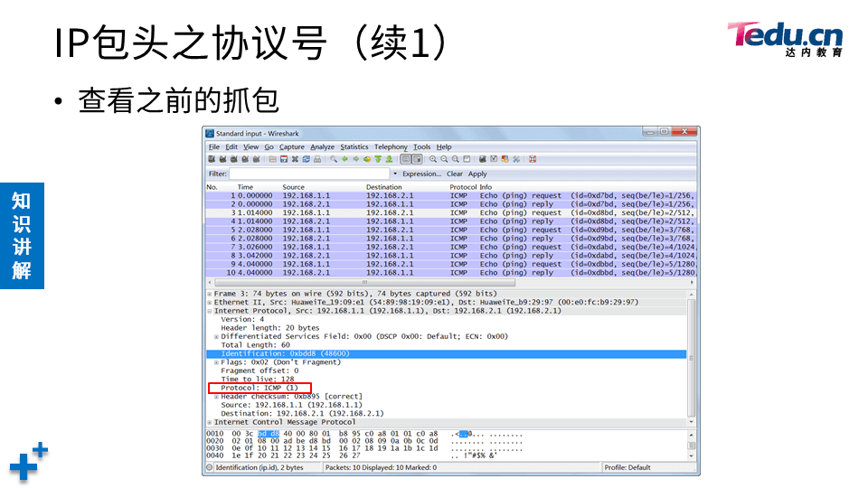868x488 pixels.
Task: Edit coloring rules toolbar icon
Action: 505,159
